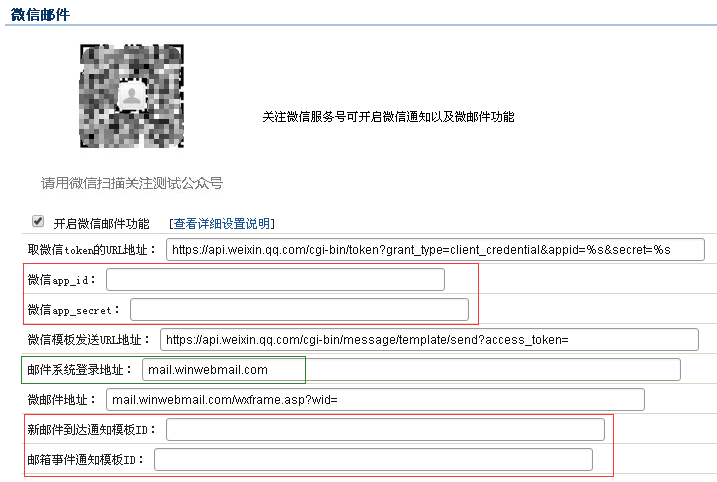Uncheck the 开启微信邮件功能 checkbox

[x=38, y=221]
